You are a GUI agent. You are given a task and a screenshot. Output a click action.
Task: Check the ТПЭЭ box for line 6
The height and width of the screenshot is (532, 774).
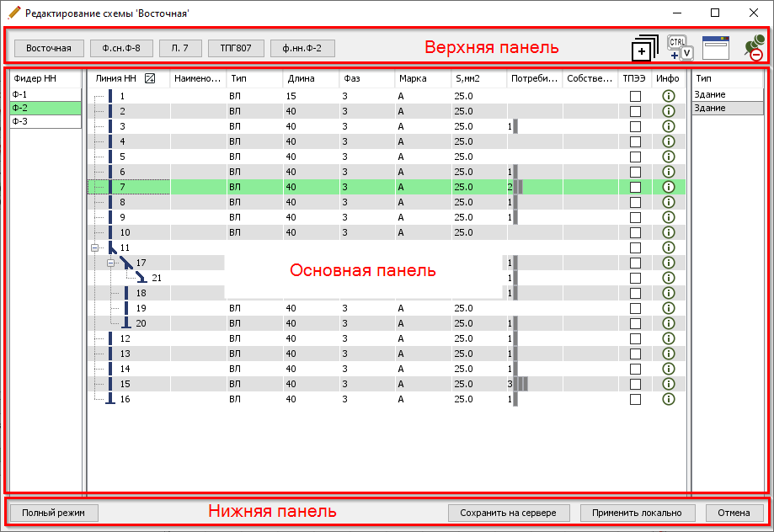point(635,173)
